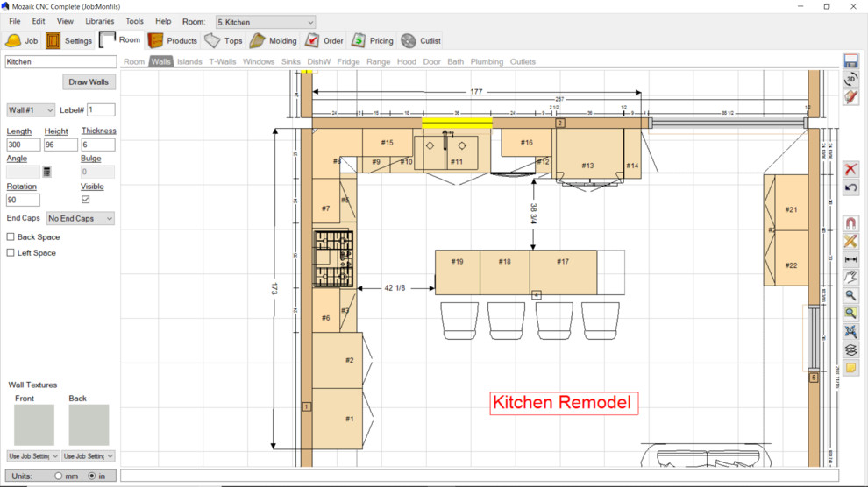Screen dimensions: 868x487
Task: Select cabinet #21 on the right wall
Action: point(791,202)
